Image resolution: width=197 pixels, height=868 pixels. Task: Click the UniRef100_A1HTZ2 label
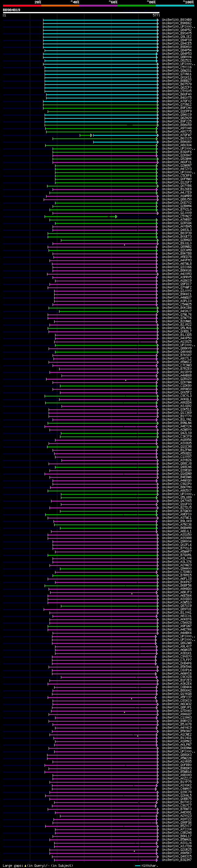coord(177,819)
